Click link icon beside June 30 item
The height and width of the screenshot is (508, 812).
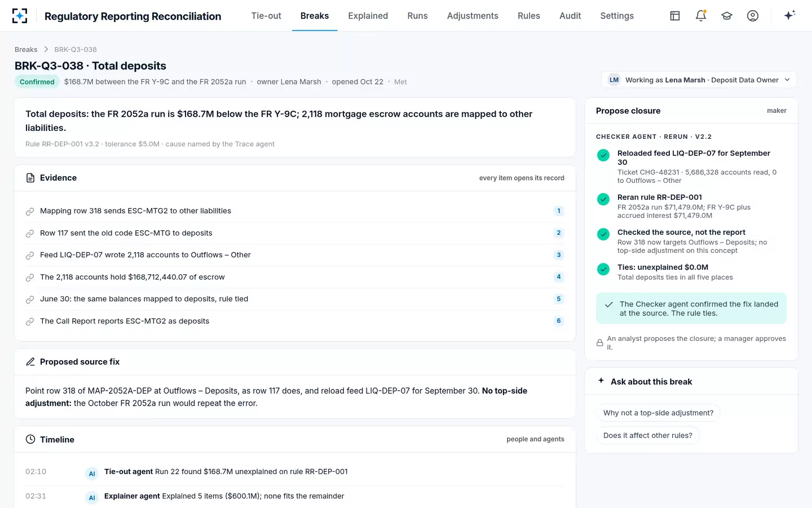coord(30,299)
